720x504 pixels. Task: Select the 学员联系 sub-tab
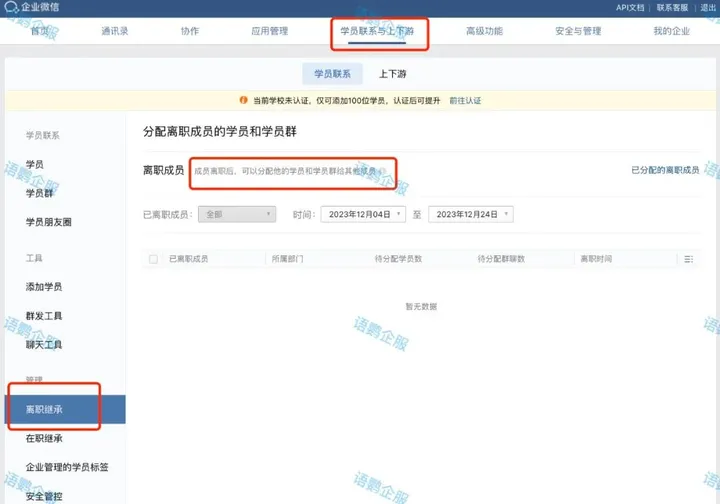[331, 74]
